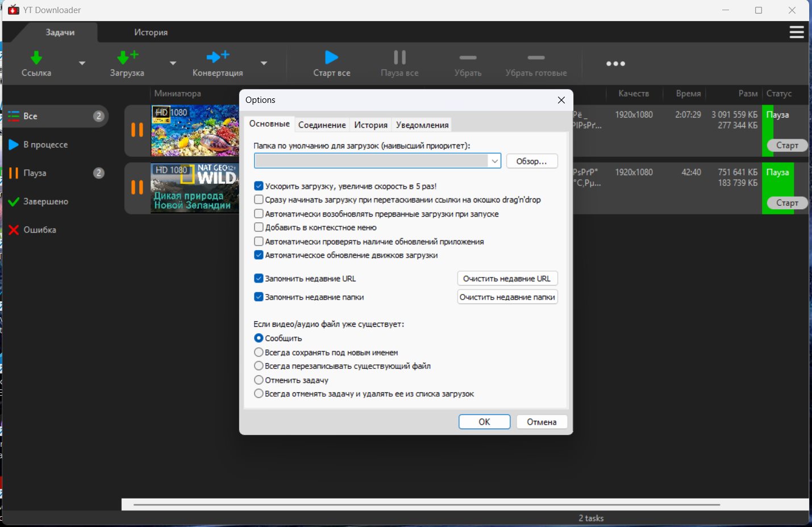Viewport: 812px width, 527px height.
Task: Disable the Ускорить загрузку checkbox
Action: pyautogui.click(x=259, y=186)
